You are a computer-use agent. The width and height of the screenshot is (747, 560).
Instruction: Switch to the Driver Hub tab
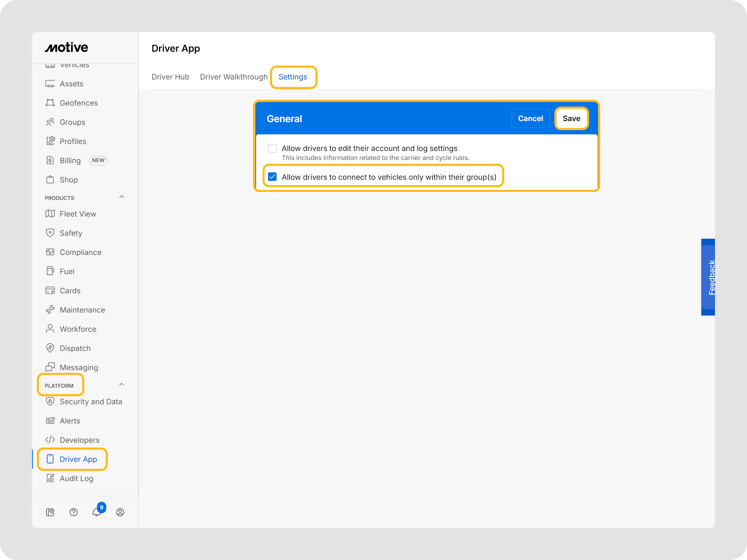170,77
